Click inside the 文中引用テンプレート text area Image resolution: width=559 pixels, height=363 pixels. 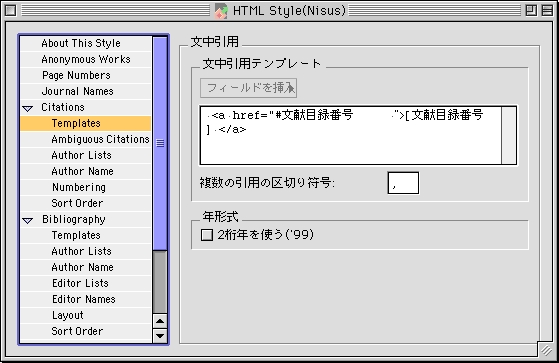click(351, 136)
